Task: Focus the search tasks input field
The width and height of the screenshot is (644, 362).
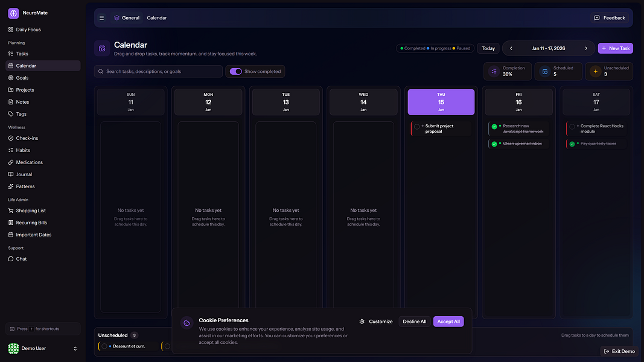Action: pyautogui.click(x=158, y=71)
